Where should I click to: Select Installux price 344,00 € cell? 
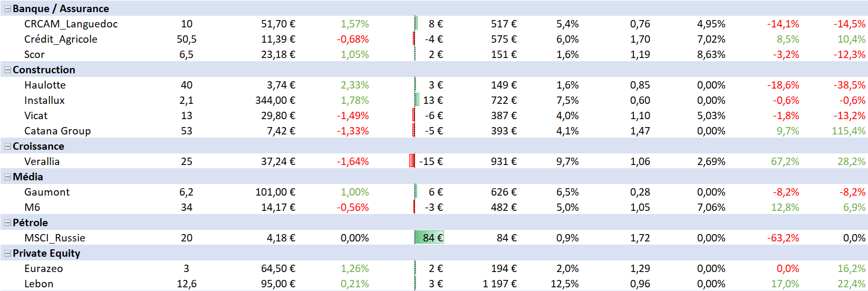click(275, 101)
